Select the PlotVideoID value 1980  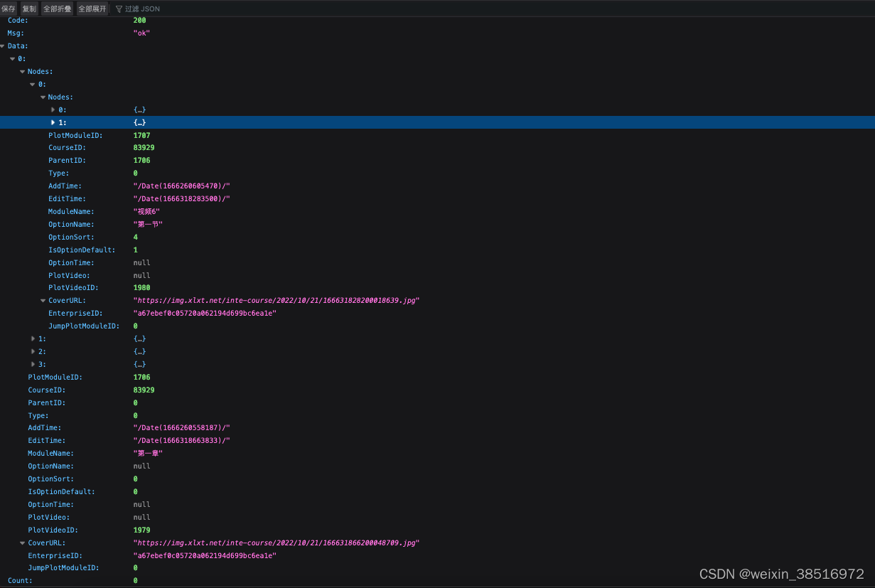141,288
